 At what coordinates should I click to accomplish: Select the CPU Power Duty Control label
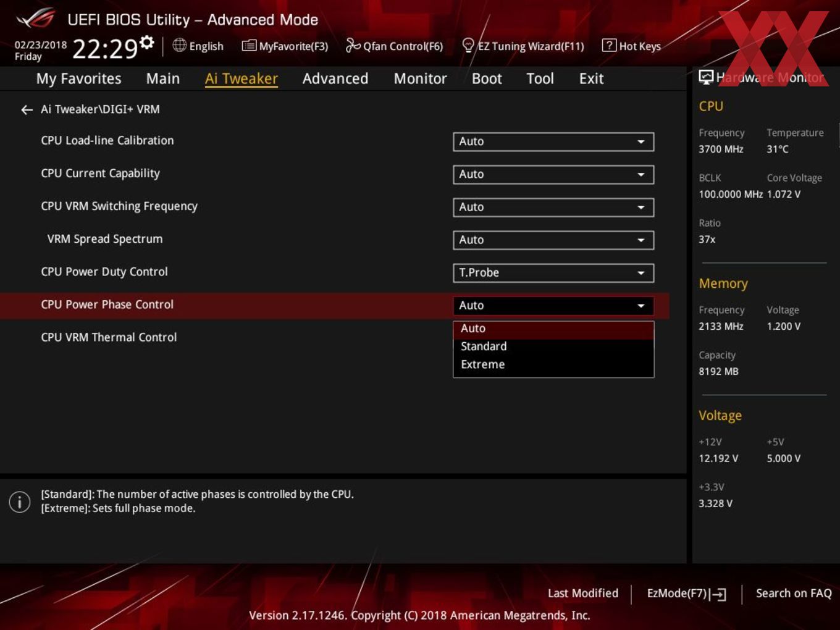(104, 272)
